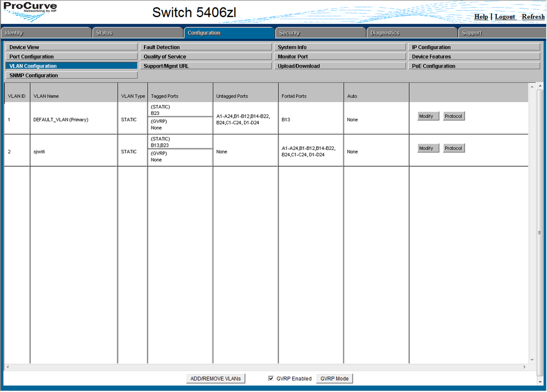Click the Refresh link
Screen dimensions: 547x392
click(533, 17)
